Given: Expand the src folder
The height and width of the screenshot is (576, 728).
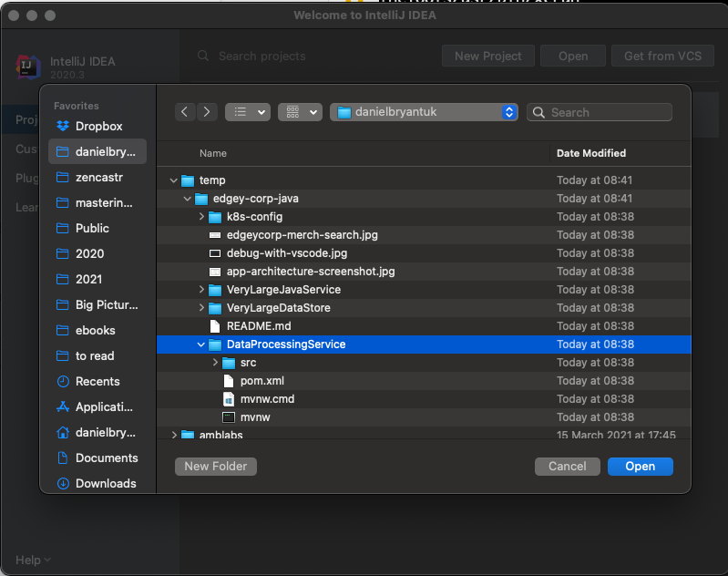Looking at the screenshot, I should [x=215, y=363].
